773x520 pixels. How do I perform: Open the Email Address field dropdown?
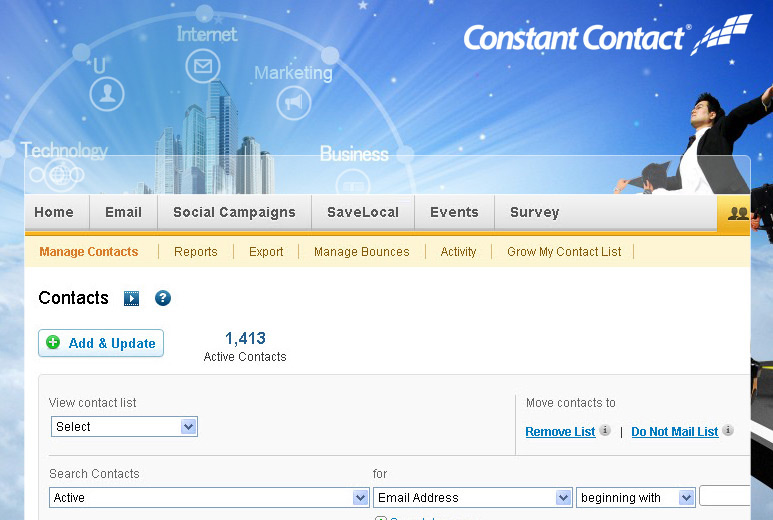(x=472, y=497)
